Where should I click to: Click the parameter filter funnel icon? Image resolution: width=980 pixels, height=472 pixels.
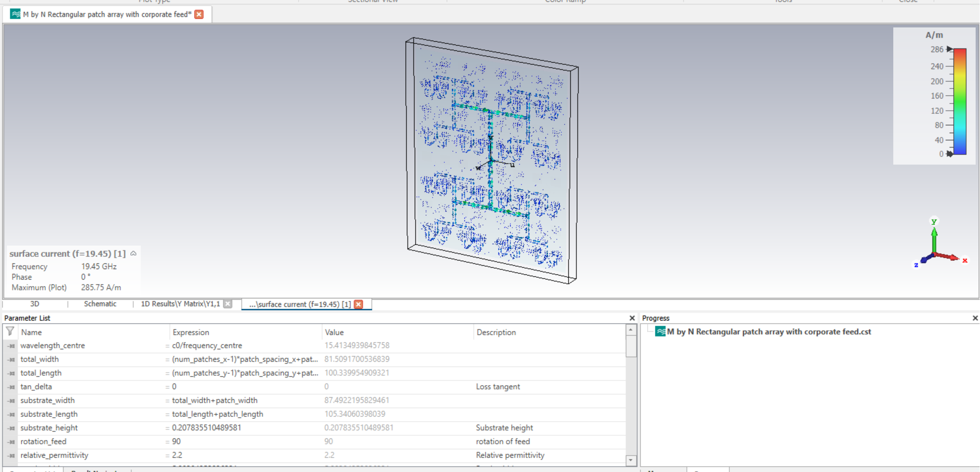click(x=10, y=332)
